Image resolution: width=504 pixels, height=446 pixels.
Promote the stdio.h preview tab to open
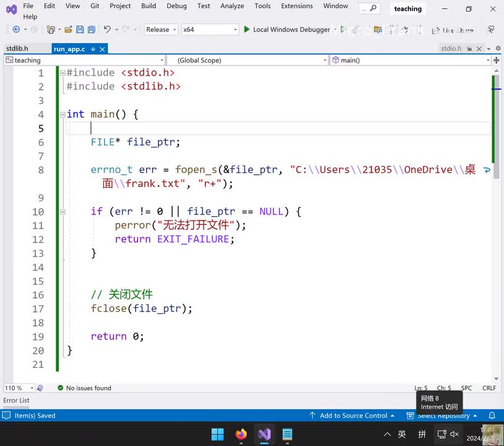[x=469, y=48]
